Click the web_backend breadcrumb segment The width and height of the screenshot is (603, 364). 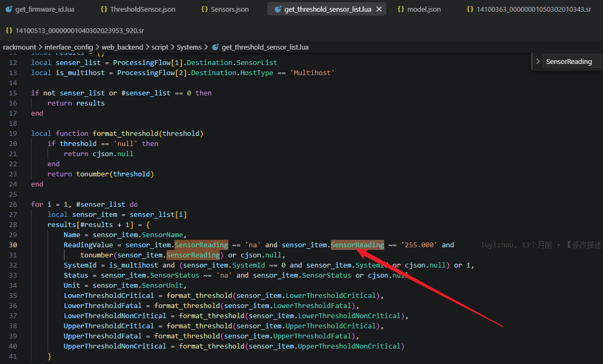pyautogui.click(x=122, y=47)
